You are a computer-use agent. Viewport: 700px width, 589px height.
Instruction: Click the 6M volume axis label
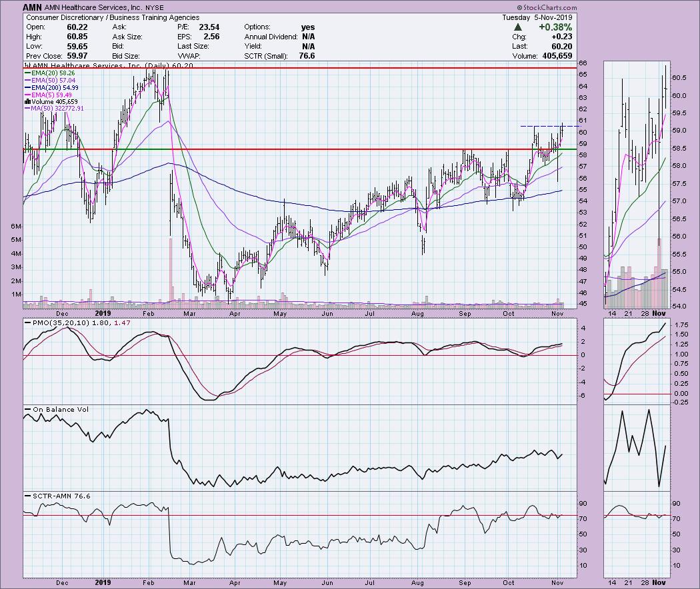point(16,227)
